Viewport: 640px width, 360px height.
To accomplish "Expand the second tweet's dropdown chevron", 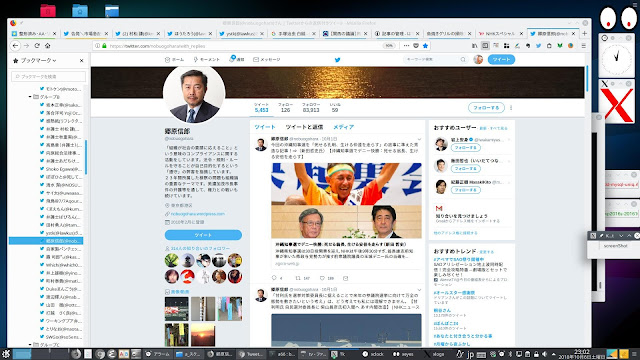I will pos(419,290).
